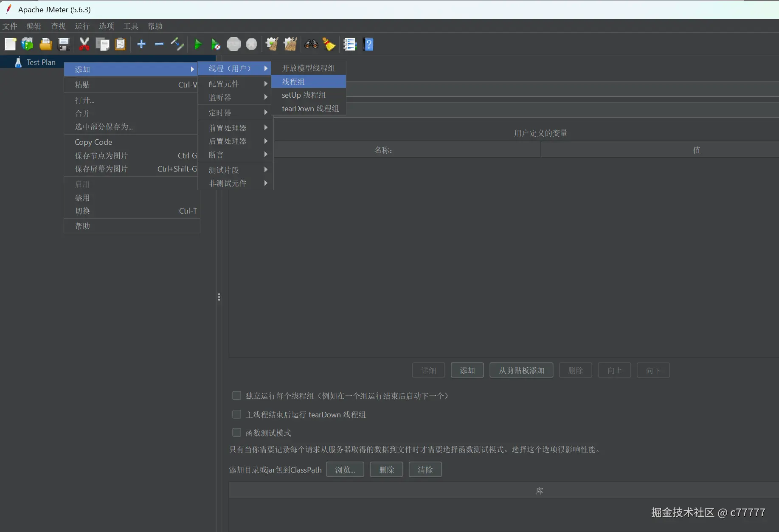Click the Search binoculars icon

(x=311, y=44)
